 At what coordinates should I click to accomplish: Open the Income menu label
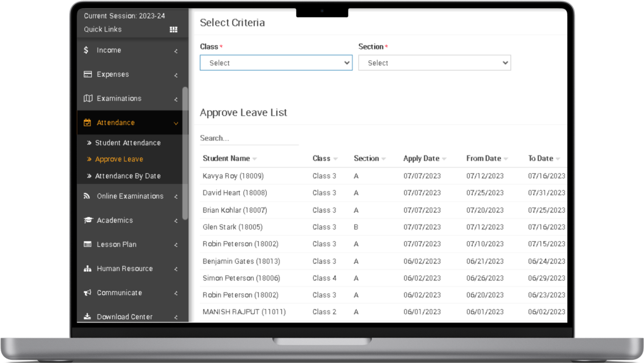pos(109,50)
